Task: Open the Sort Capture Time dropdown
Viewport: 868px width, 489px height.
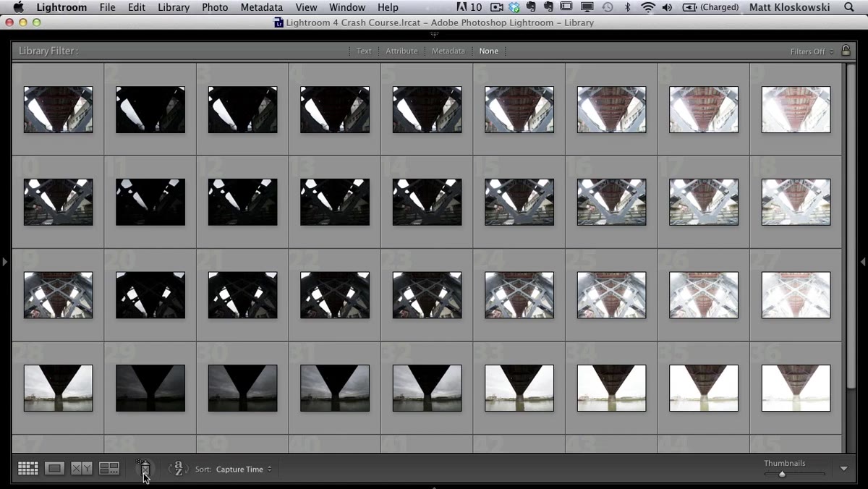Action: point(244,469)
